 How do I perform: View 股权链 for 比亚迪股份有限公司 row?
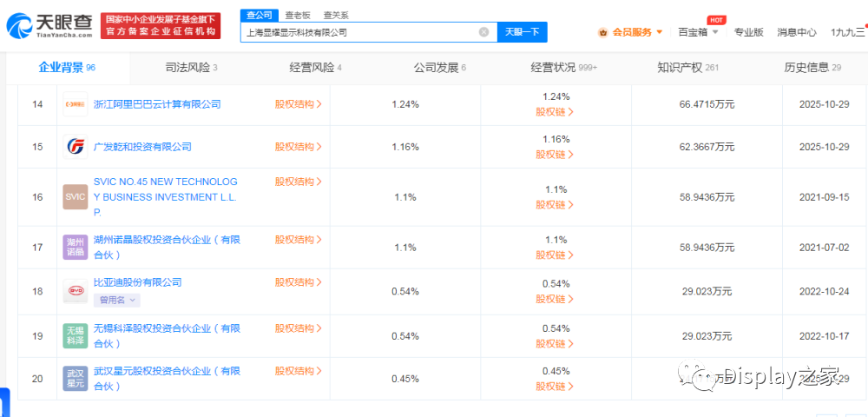coord(555,299)
